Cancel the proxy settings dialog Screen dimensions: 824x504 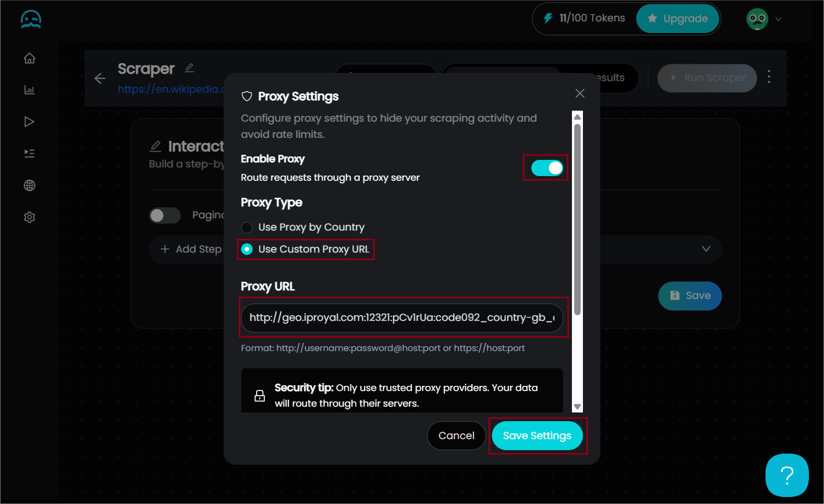[456, 436]
